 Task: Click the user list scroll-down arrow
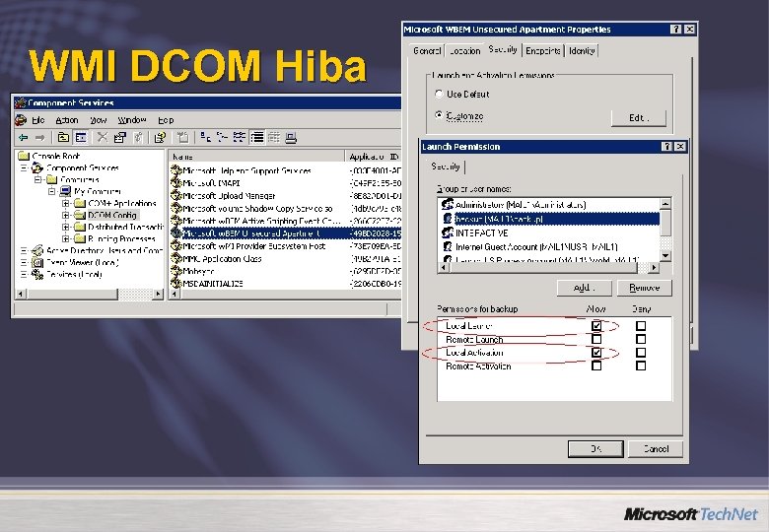pos(665,255)
